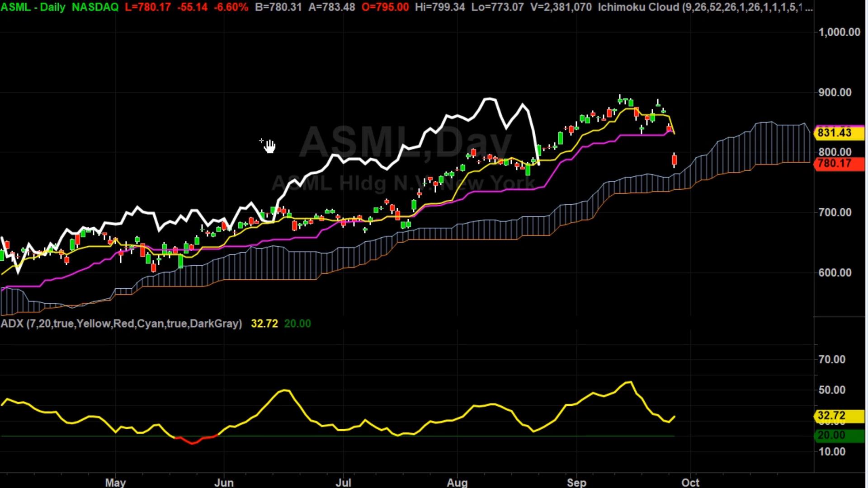Click the May label on time axis
This screenshot has width=868, height=488.
[x=115, y=482]
